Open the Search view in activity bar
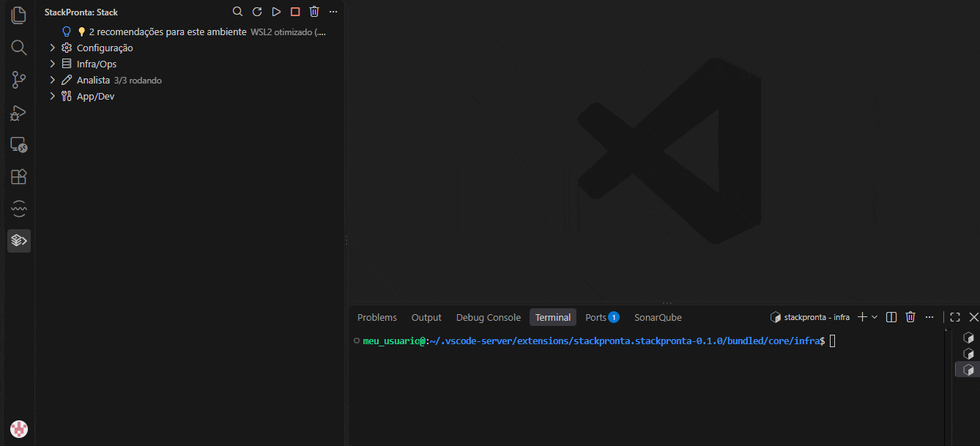Screen dimensions: 980x446 pos(19,48)
